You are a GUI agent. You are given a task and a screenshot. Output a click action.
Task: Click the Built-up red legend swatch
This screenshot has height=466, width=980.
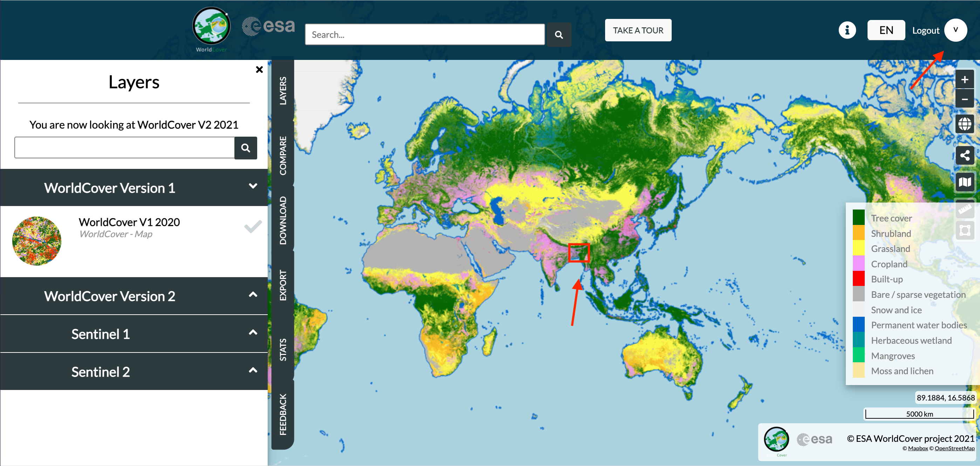858,279
